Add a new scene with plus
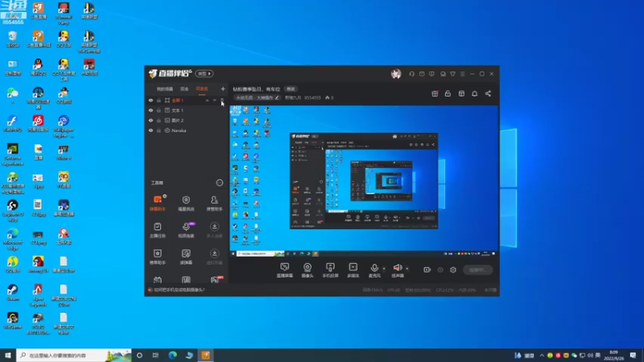Viewport: 644px width, 362px height. pos(223,89)
